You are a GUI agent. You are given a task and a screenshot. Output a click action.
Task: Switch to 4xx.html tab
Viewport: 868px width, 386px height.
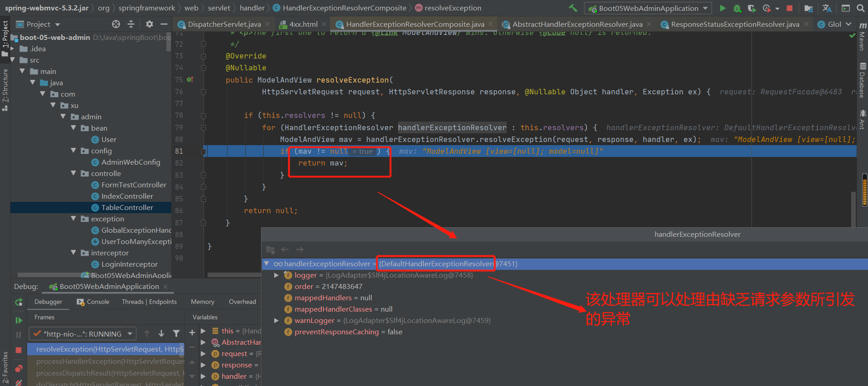[x=303, y=24]
